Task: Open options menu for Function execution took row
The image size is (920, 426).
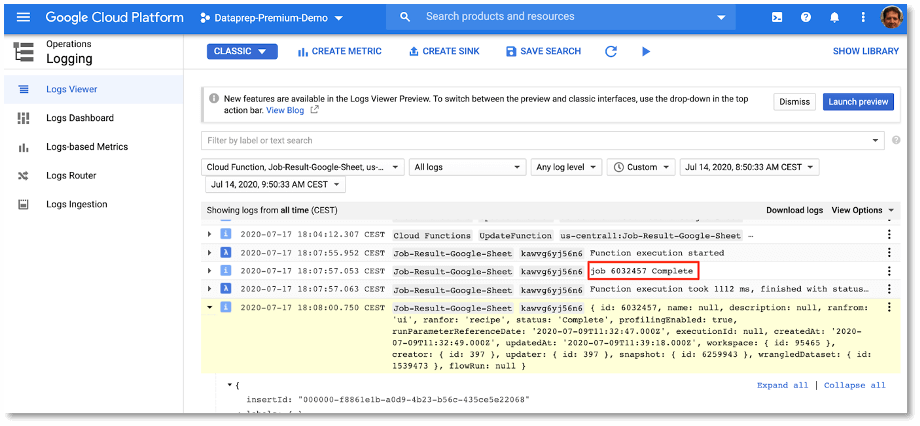Action: tap(889, 289)
